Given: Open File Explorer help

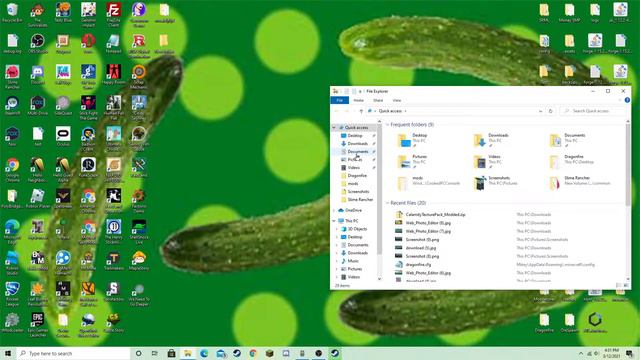Looking at the screenshot, I should point(627,100).
